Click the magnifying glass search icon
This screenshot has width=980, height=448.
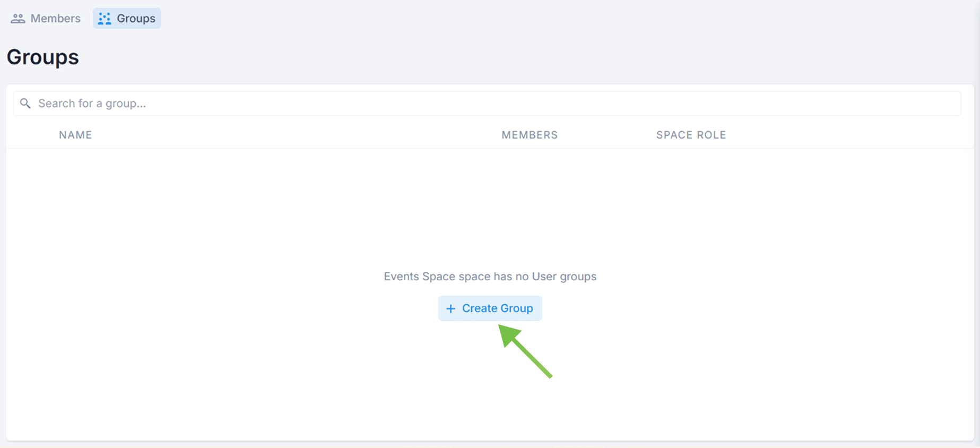pos(25,104)
